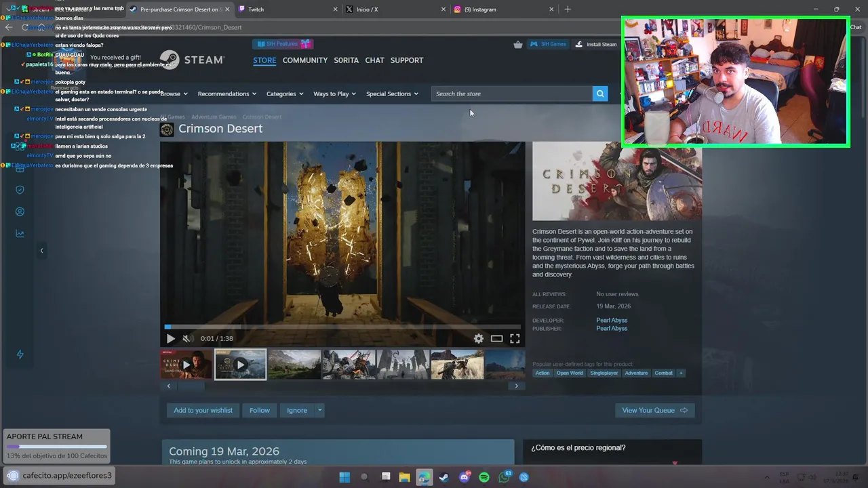Image resolution: width=868 pixels, height=488 pixels.
Task: Open the statistics chart icon in the left sidebar
Action: coord(20,234)
